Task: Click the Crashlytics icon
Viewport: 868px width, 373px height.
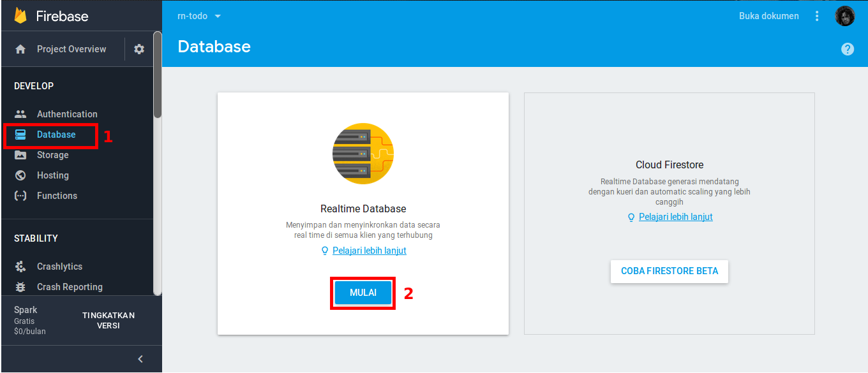Action: [20, 267]
